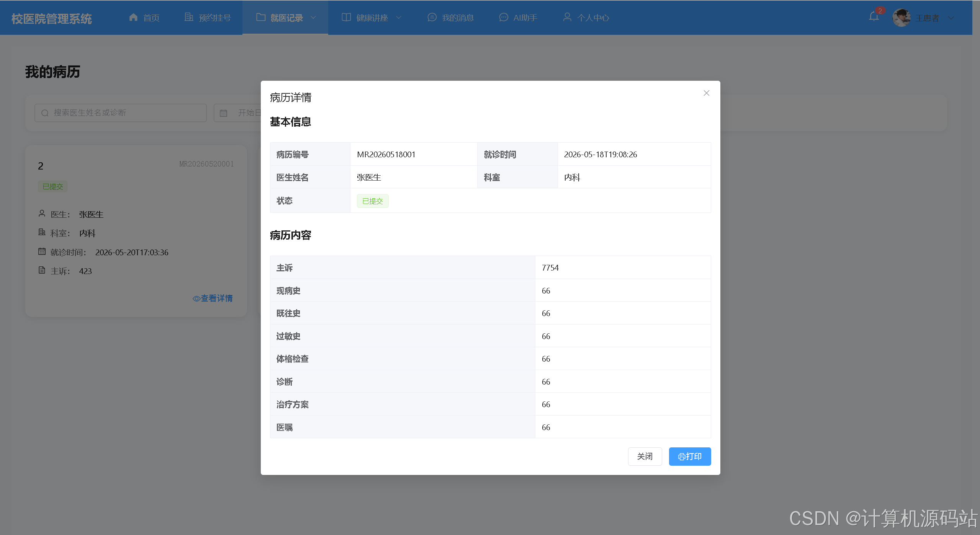Click the 关闭 button

[645, 456]
